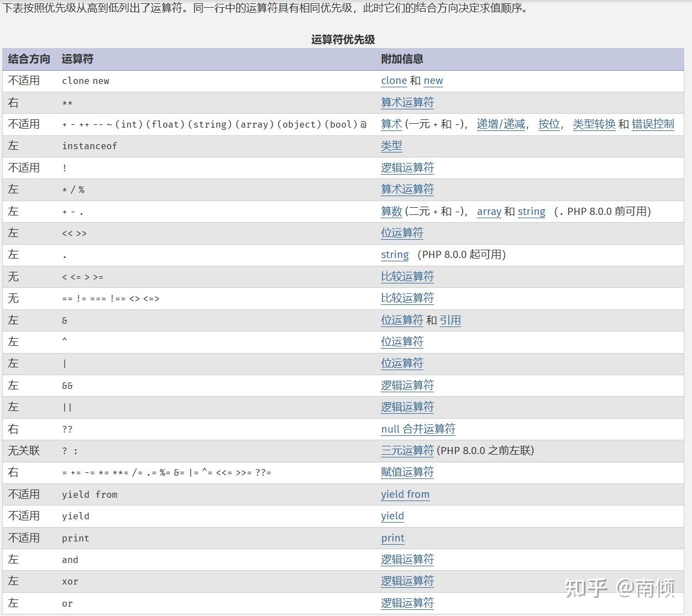Open the 错误控制 link

[x=653, y=124]
